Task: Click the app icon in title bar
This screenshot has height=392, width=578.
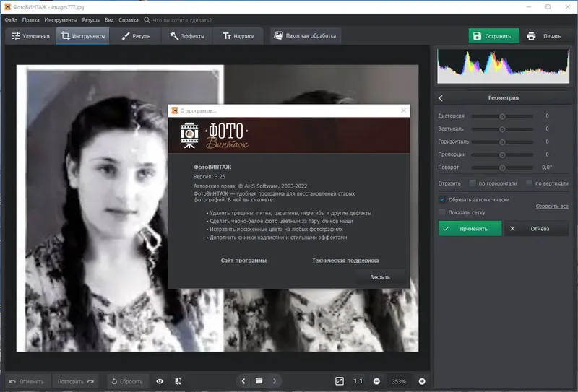Action: (7, 6)
